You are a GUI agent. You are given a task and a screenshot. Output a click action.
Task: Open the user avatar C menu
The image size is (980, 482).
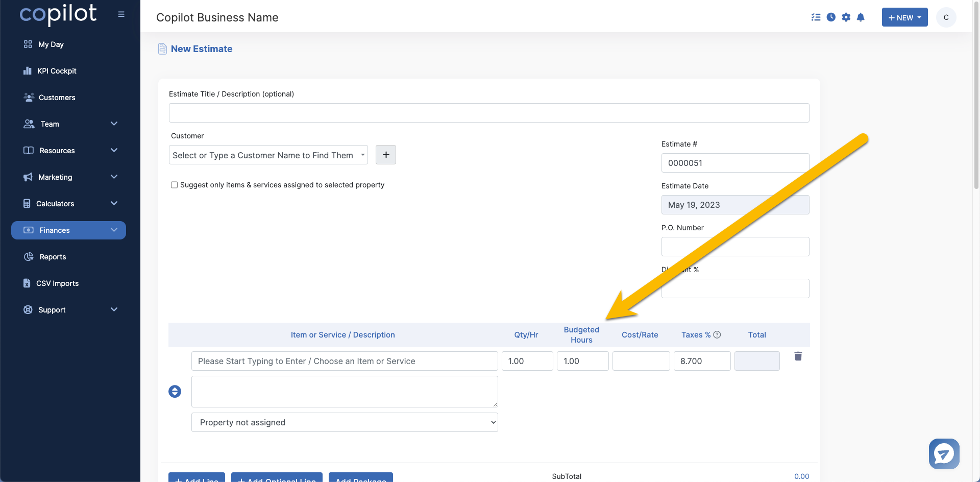pos(946,17)
